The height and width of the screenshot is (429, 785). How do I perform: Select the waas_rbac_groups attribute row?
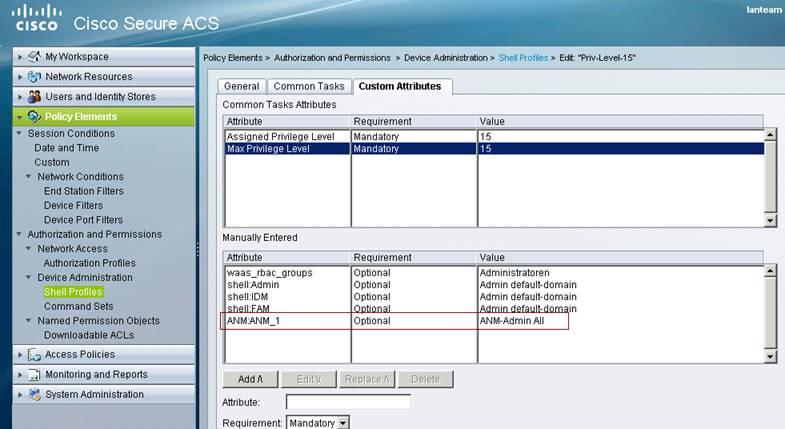(x=494, y=273)
